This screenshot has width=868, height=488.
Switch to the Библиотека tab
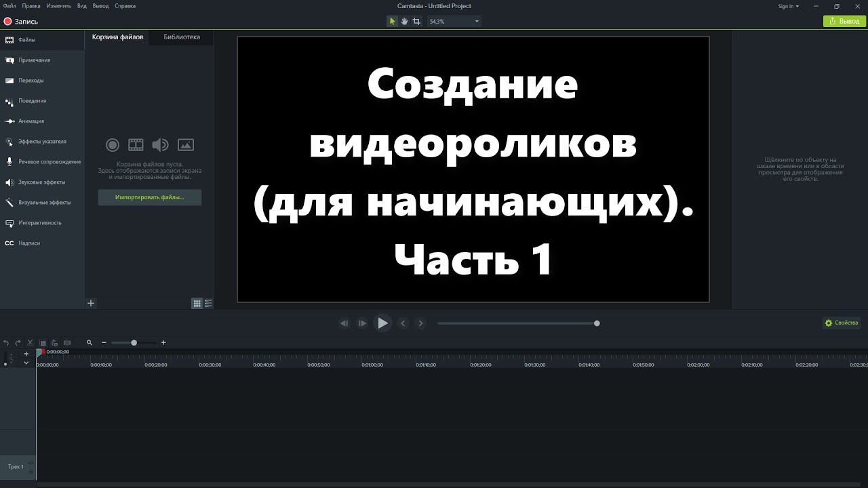pos(182,37)
